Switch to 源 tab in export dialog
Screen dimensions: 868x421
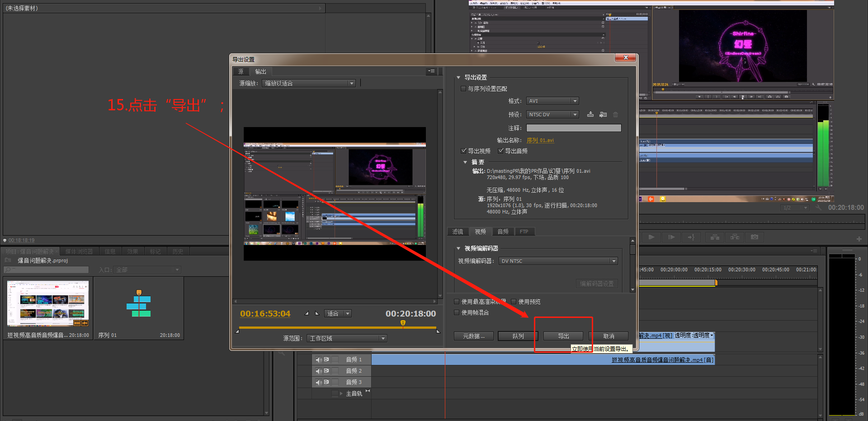pos(241,71)
